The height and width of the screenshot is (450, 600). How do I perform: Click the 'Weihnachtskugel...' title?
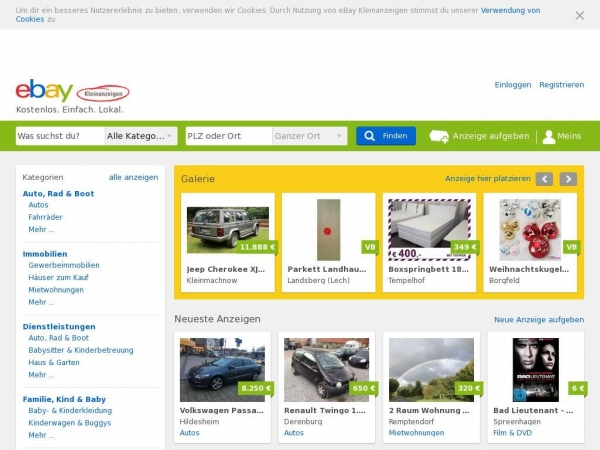(x=529, y=269)
